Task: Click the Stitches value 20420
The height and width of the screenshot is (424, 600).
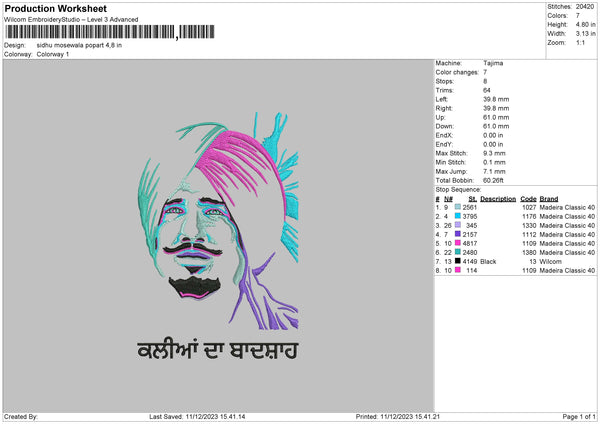Action: click(585, 7)
